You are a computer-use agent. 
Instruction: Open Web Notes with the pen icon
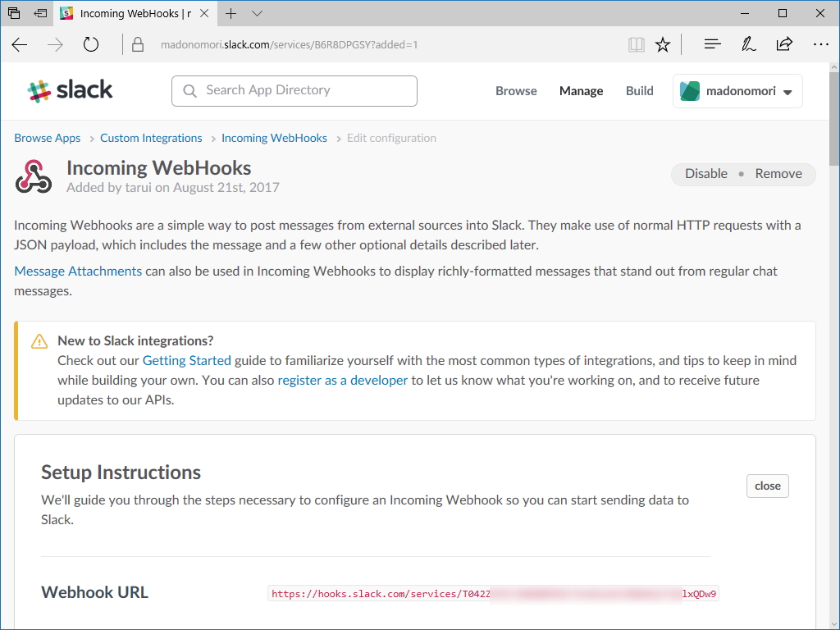[748, 44]
